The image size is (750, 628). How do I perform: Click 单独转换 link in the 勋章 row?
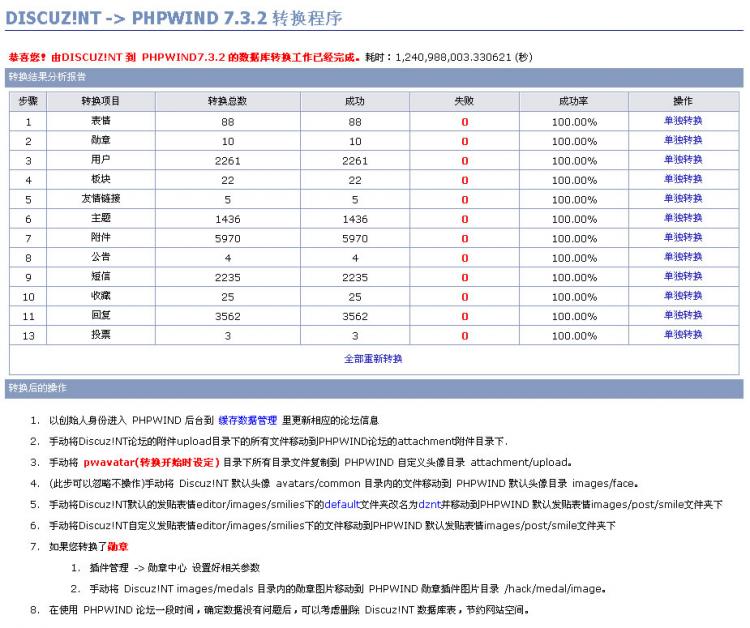pos(683,140)
